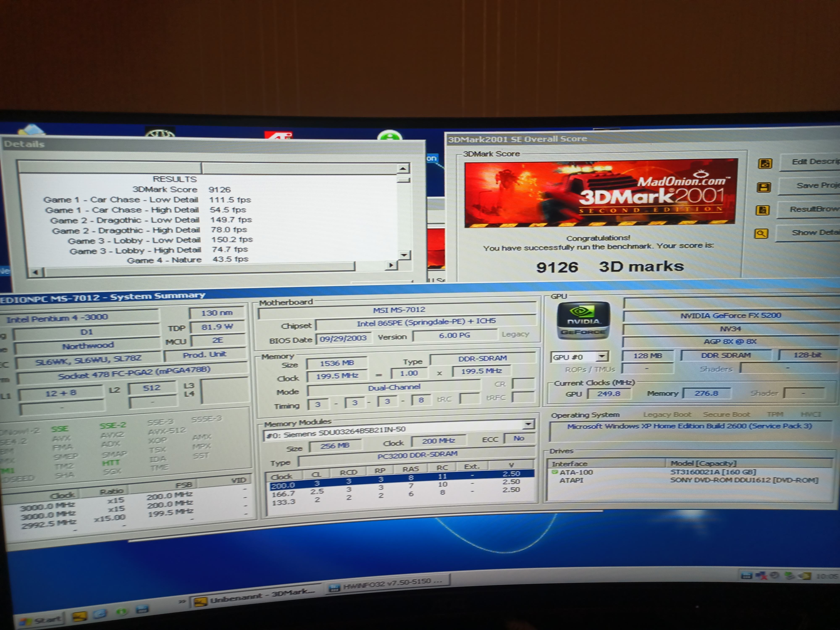Viewport: 840px width, 630px height.
Task: Click the HWiNFO icon in the system tray
Action: pos(747,575)
